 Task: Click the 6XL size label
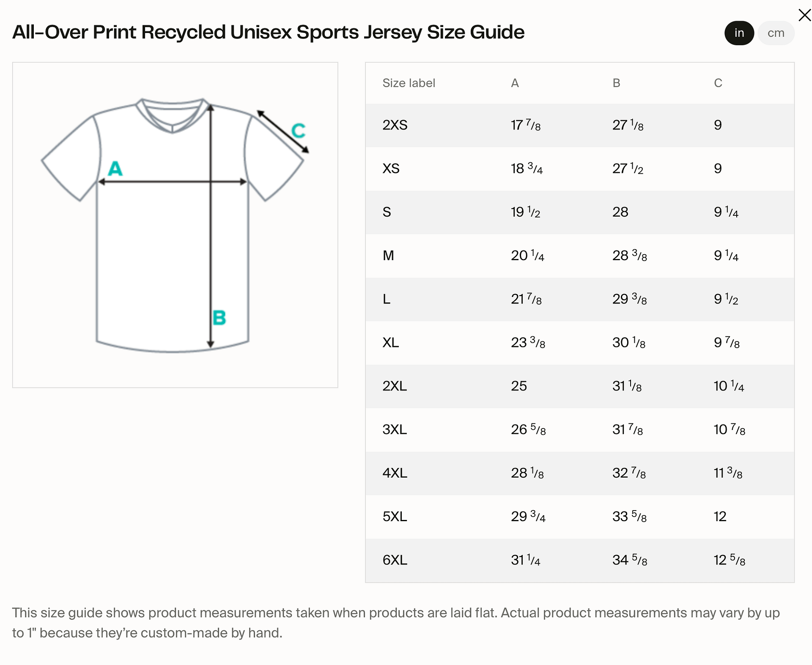point(394,561)
